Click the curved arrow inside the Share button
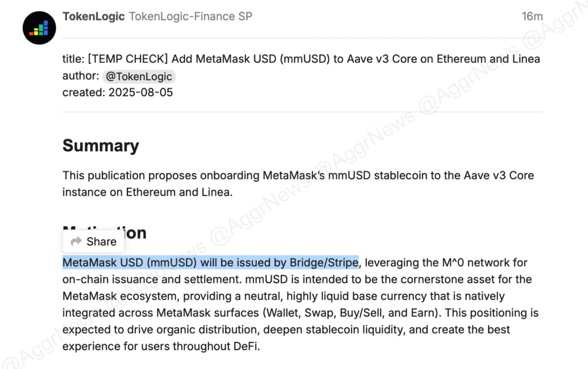Screen dimensions: 588x369 [76, 241]
